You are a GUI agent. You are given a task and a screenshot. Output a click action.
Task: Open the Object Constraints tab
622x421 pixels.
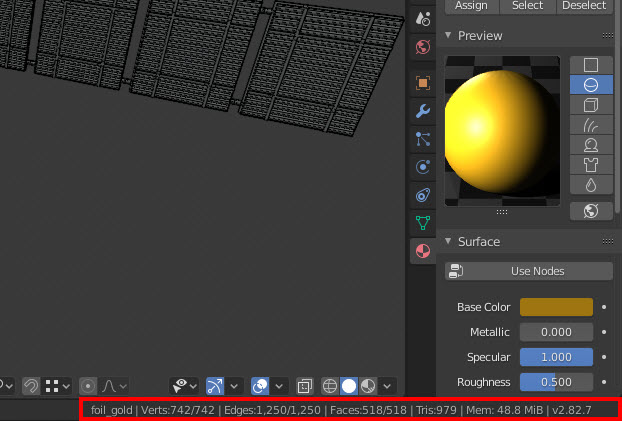423,195
